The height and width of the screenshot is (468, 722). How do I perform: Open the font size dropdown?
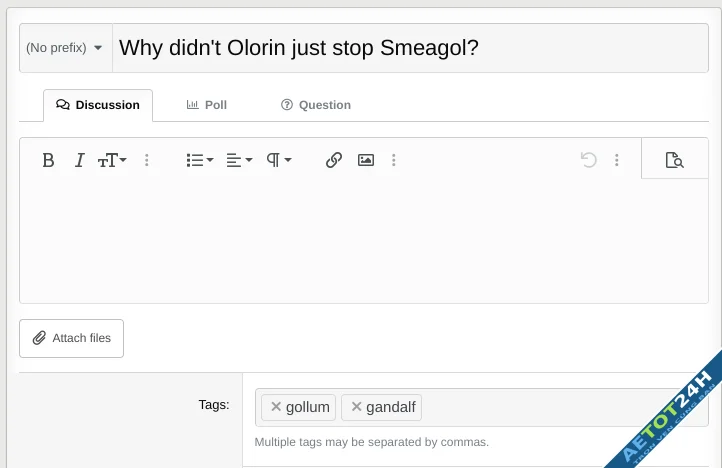(112, 160)
